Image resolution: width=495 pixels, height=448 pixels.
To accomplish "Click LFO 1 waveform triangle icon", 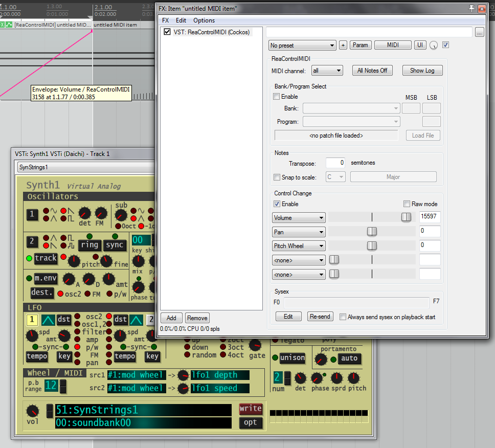I will tap(48, 320).
